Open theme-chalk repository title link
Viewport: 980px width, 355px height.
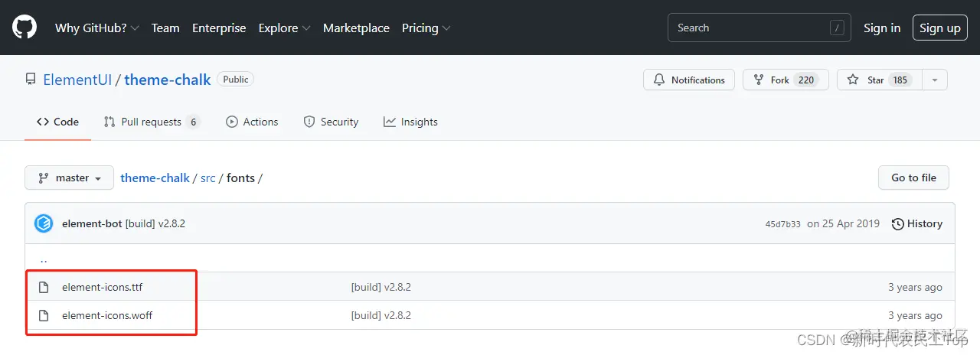[167, 80]
